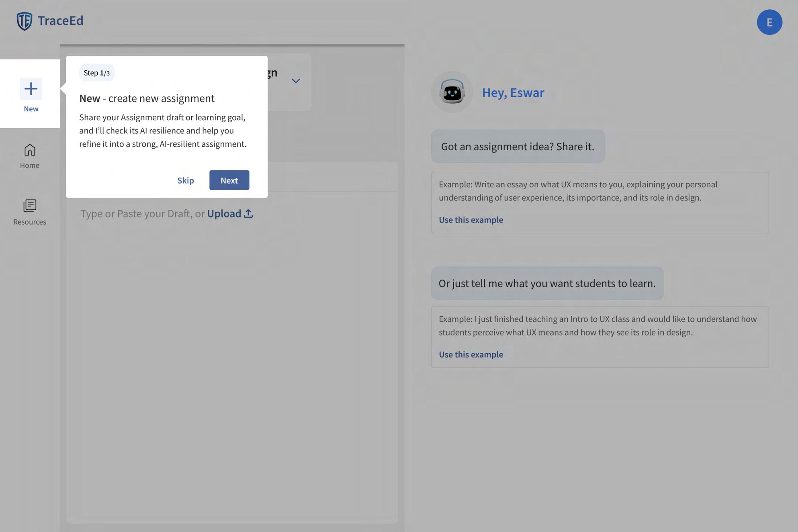Click "Or just tell me" message bubble
Viewport: 798px width, 532px height.
547,283
